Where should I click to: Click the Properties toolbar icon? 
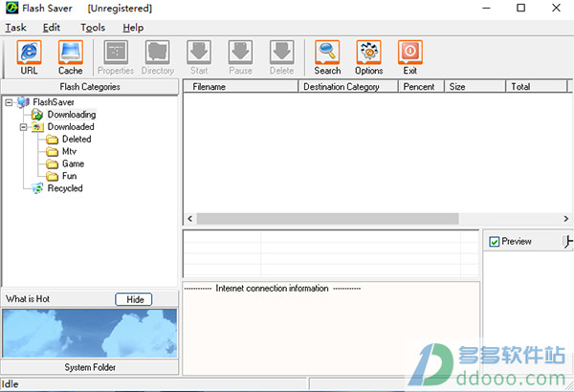pyautogui.click(x=116, y=53)
